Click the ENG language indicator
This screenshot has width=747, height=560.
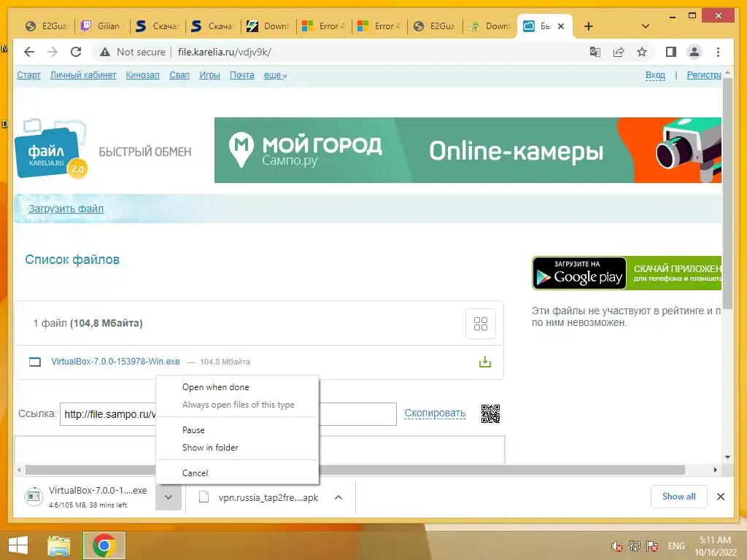pyautogui.click(x=676, y=546)
